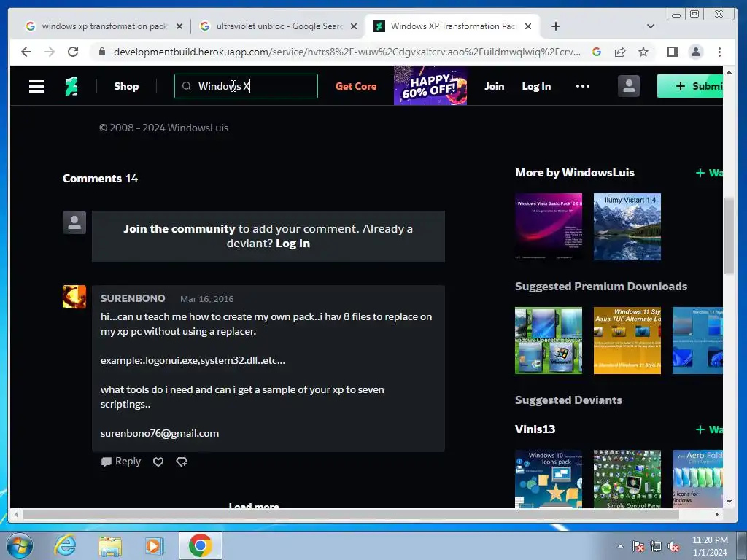Open Asus TUF Alternate premium thumbnail
This screenshot has height=560, width=747.
click(627, 341)
